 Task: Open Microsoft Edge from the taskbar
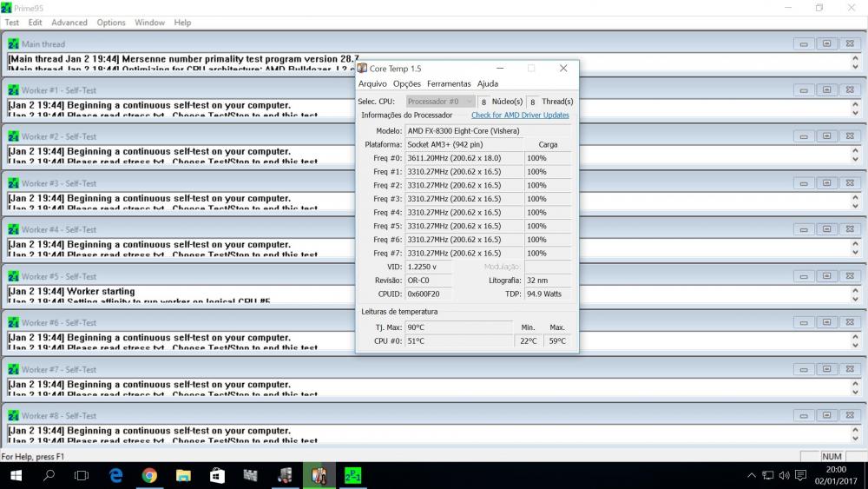116,475
